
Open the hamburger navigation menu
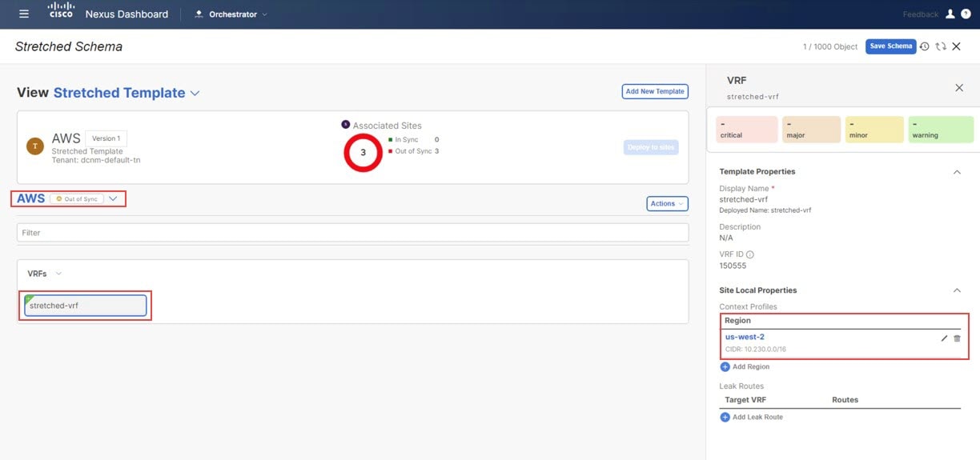[x=24, y=14]
